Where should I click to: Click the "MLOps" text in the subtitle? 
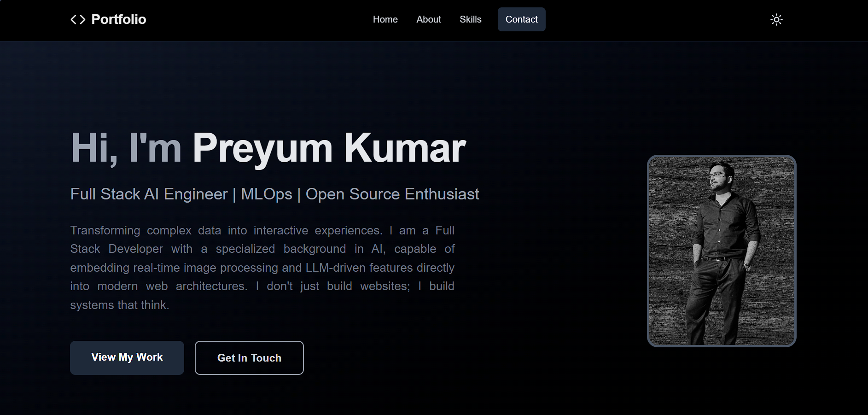[266, 194]
